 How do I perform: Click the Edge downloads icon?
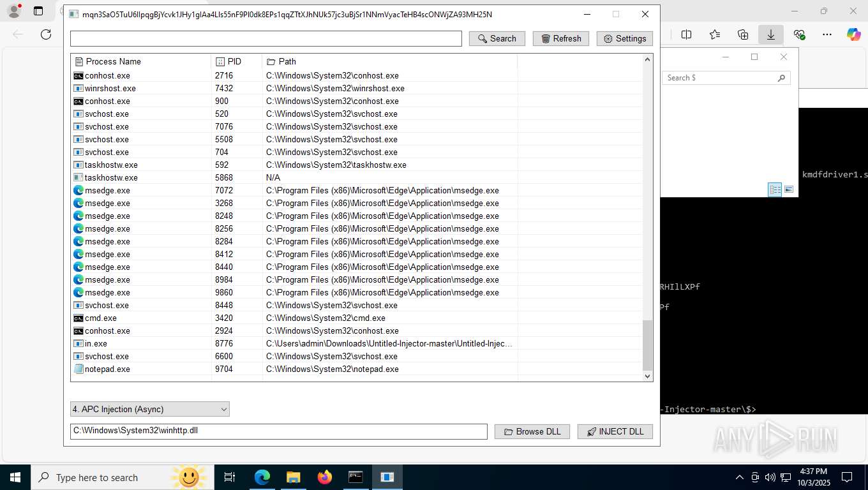771,34
